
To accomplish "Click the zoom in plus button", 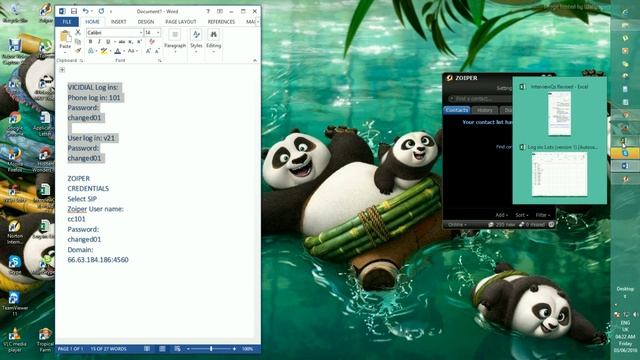I will (x=234, y=349).
